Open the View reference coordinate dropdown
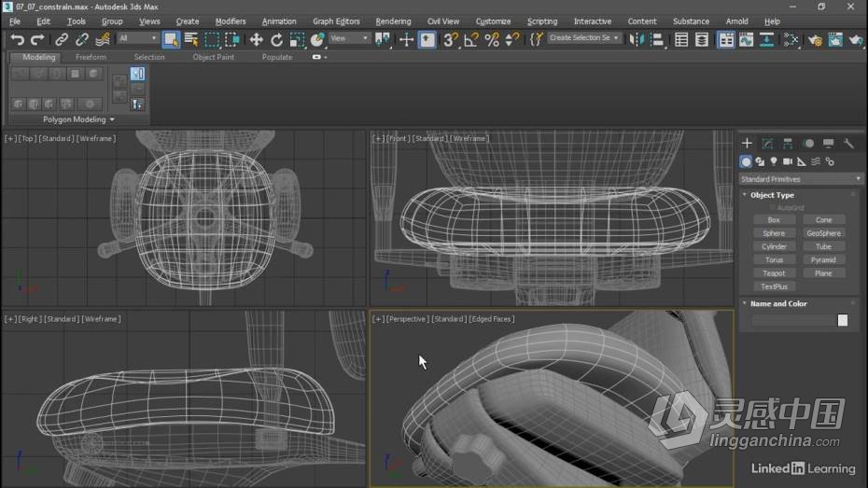Screen dimensions: 868x488 point(349,38)
